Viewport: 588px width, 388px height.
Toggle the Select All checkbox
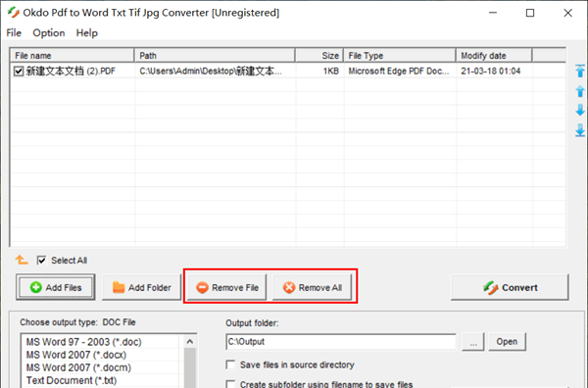[x=41, y=260]
